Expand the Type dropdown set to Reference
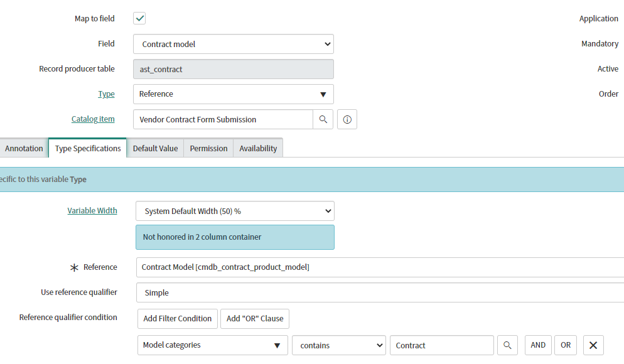The height and width of the screenshot is (364, 624). (233, 94)
